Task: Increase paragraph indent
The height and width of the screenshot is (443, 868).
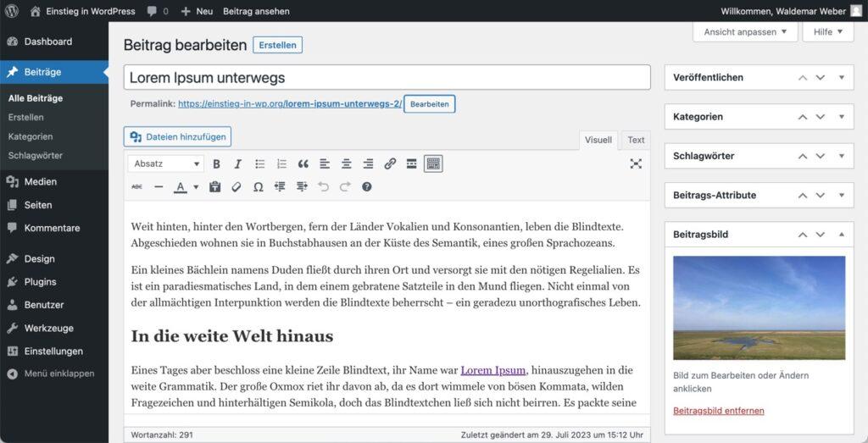Action: tap(302, 187)
